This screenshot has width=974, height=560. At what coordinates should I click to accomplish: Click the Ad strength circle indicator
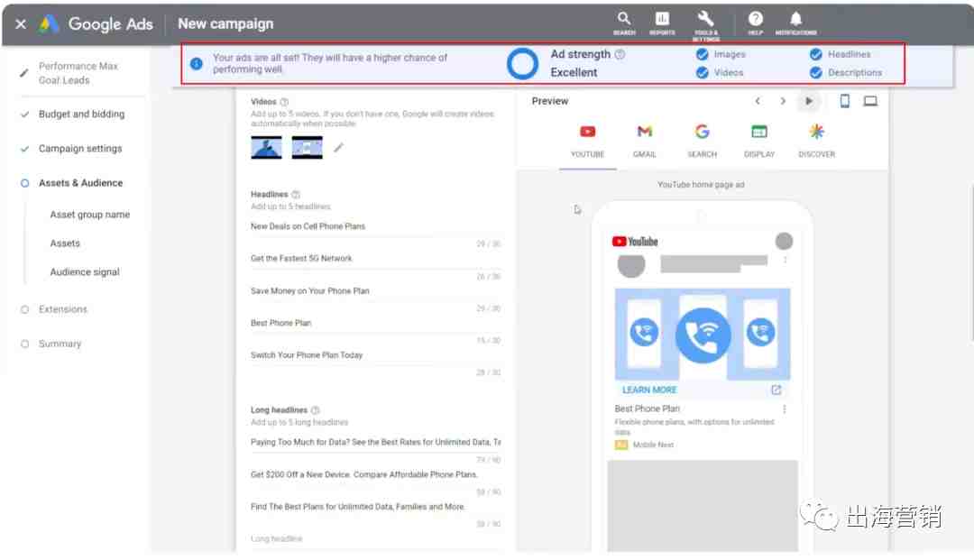(x=522, y=63)
